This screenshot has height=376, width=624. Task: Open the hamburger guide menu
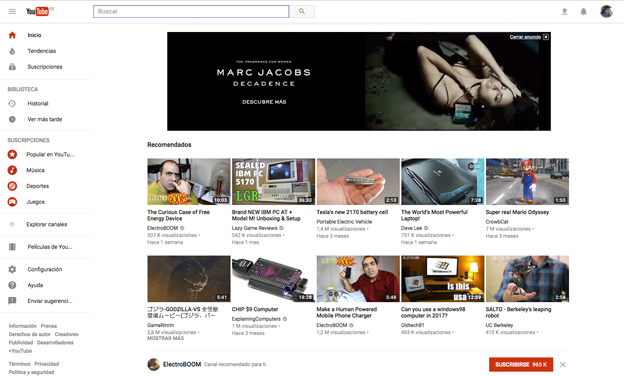click(x=12, y=12)
